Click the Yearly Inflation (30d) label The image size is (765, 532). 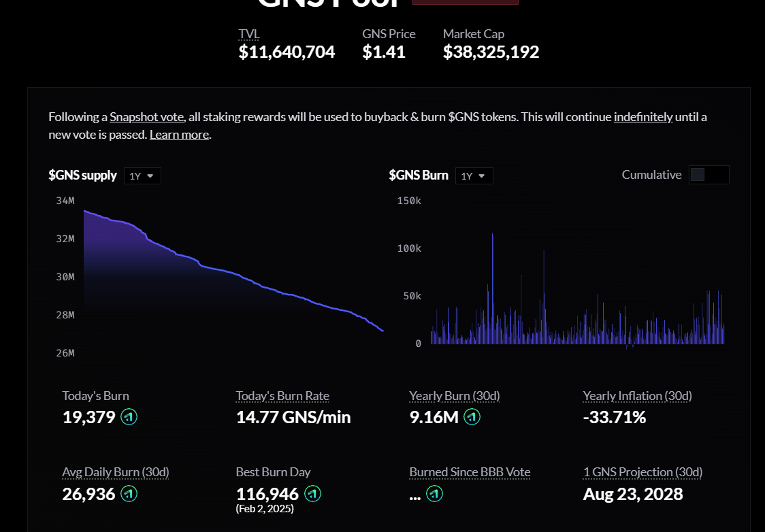click(637, 396)
